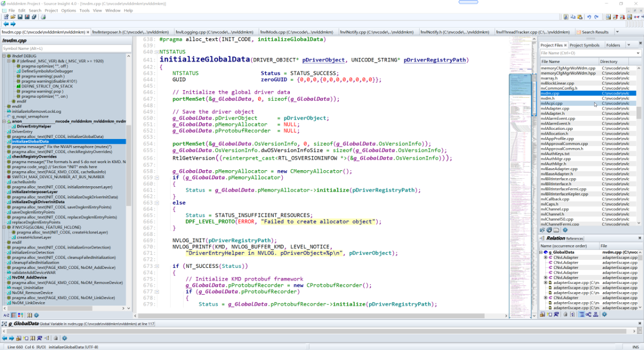Switch to the Folders tab
Viewport: 644px width, 350px height.
click(x=613, y=45)
